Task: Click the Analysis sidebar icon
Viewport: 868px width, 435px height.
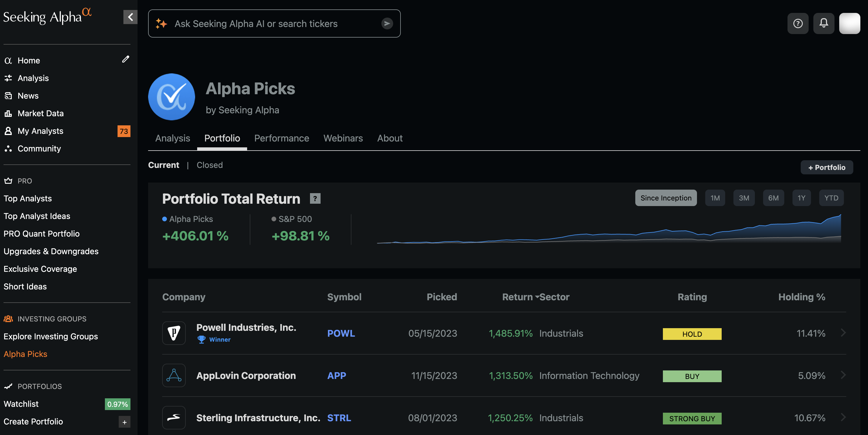Action: pyautogui.click(x=8, y=78)
